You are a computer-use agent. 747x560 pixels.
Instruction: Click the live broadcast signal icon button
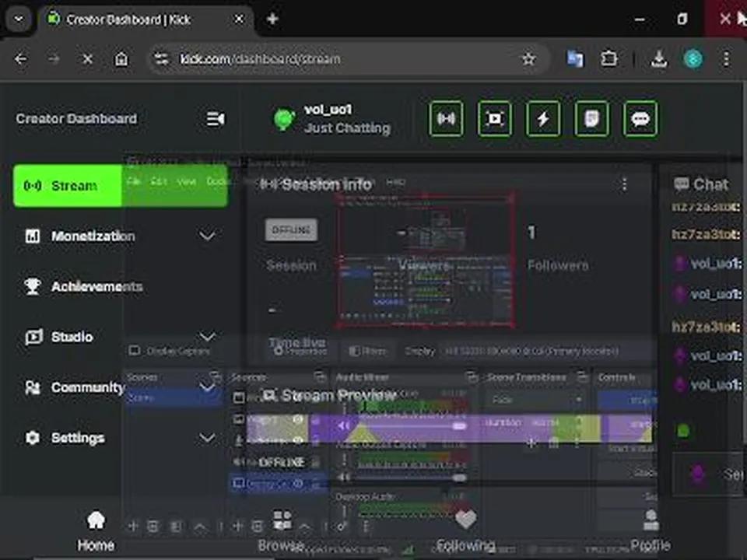tap(446, 118)
